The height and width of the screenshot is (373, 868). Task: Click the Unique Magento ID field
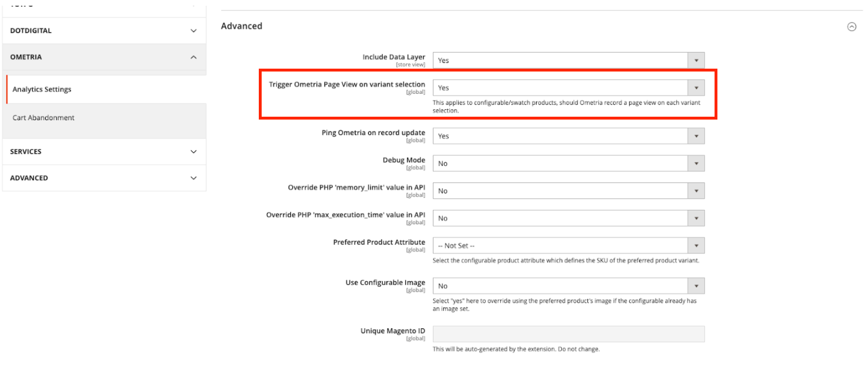point(569,334)
